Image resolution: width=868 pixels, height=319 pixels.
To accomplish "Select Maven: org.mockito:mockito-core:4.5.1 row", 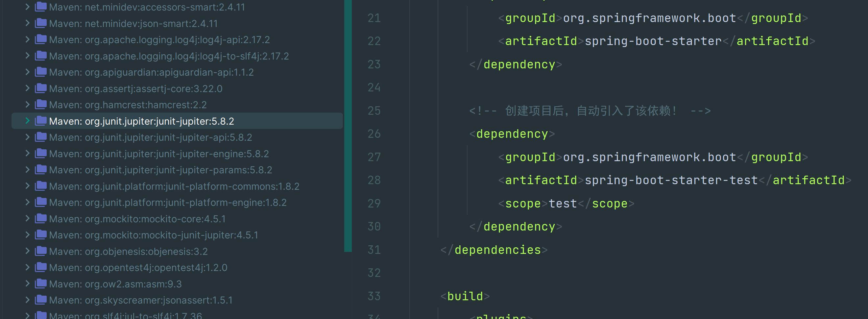I will (177, 218).
